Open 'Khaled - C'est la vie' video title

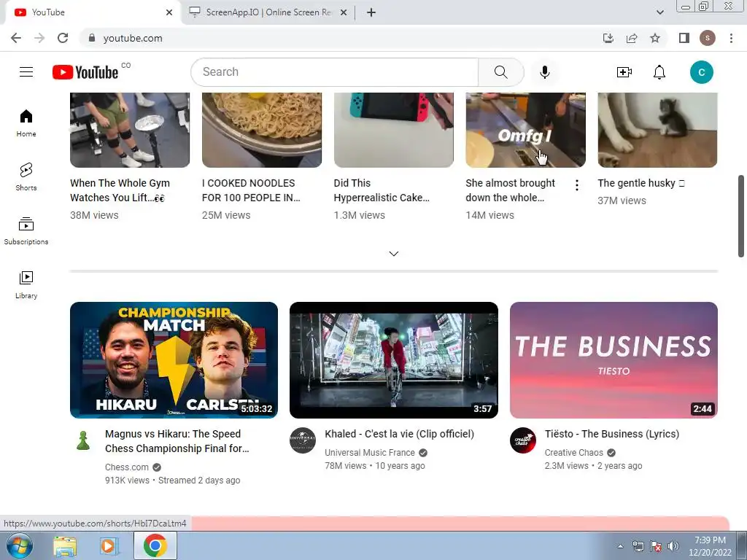pyautogui.click(x=399, y=434)
